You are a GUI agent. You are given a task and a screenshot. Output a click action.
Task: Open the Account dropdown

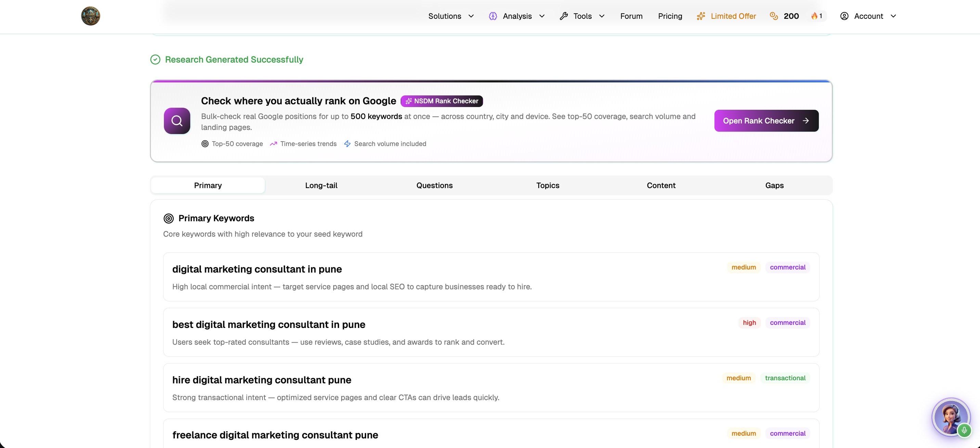coord(868,16)
